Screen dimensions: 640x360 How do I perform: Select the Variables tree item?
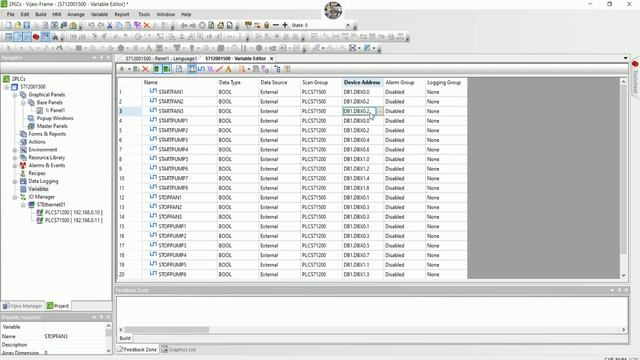(38, 189)
